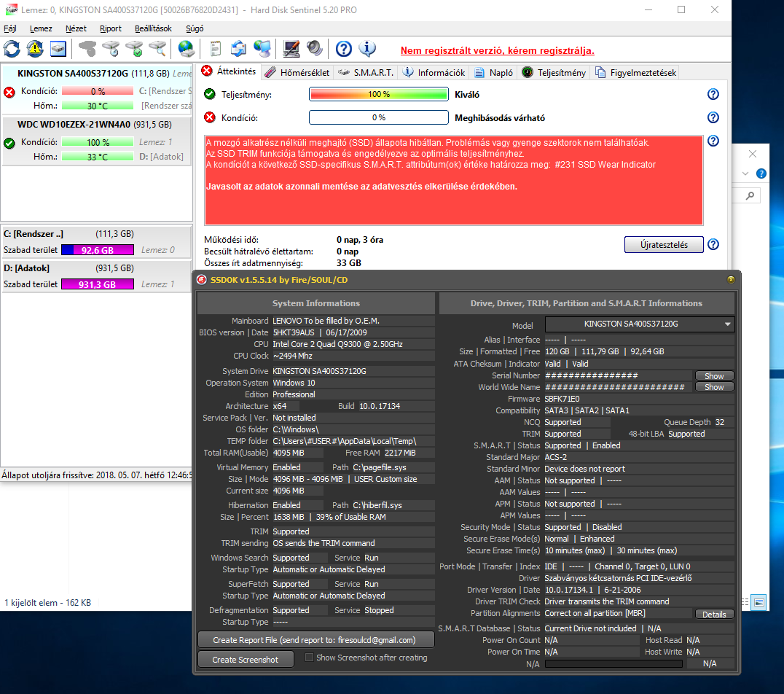Select the KINGSTON SA400S37120G disk entry

click(97, 90)
